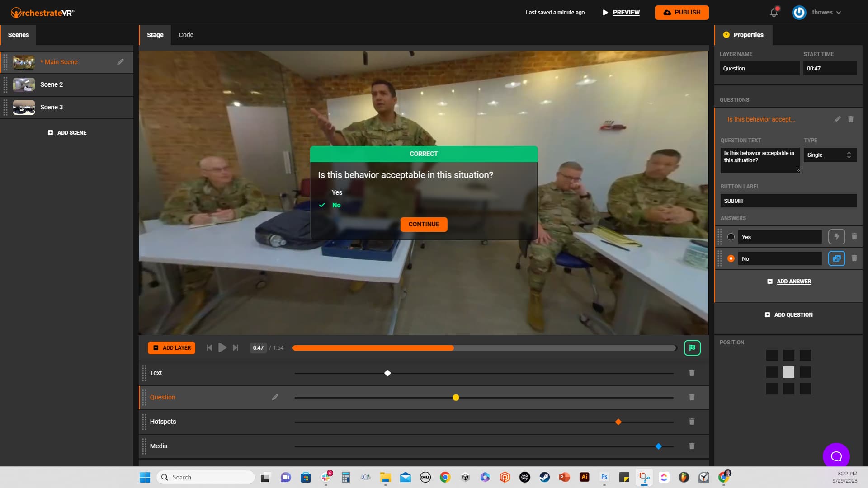The image size is (868, 488).
Task: Click the orange playback progress bar
Action: point(373,348)
